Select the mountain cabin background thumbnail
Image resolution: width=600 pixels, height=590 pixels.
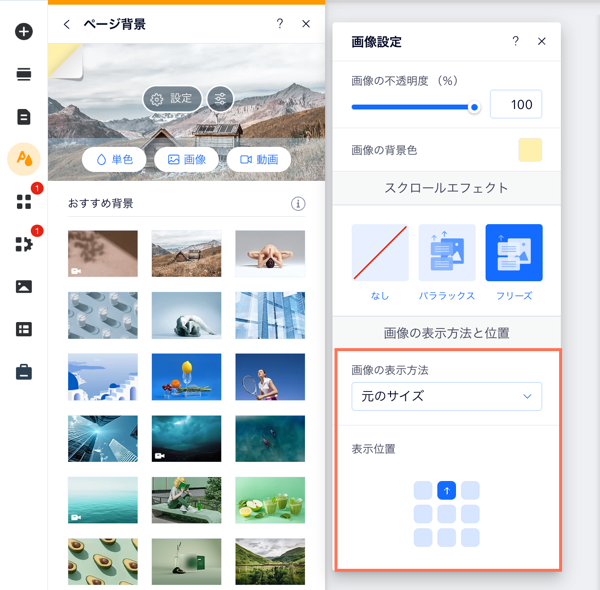pyautogui.click(x=186, y=254)
